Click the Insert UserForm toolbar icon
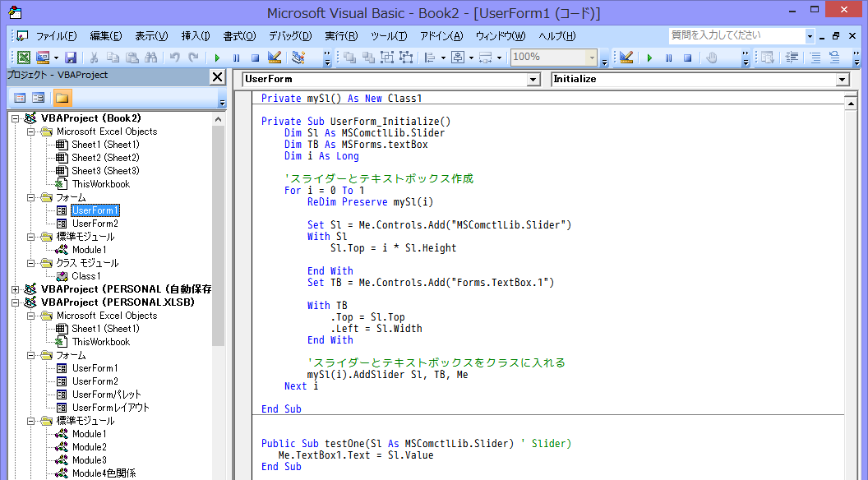 (43, 57)
